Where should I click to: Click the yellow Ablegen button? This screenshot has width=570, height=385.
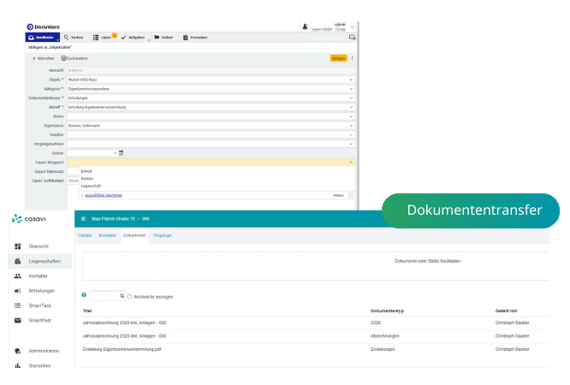point(338,58)
